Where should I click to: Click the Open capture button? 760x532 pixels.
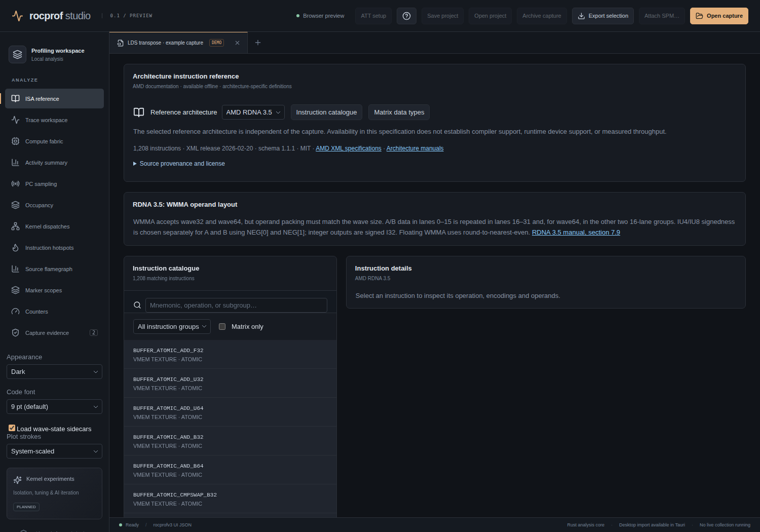(719, 16)
